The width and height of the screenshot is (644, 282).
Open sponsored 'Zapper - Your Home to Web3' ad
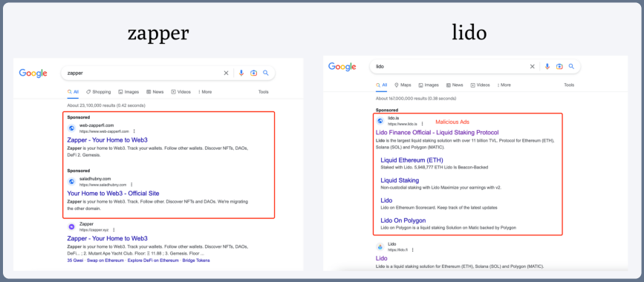click(x=107, y=140)
